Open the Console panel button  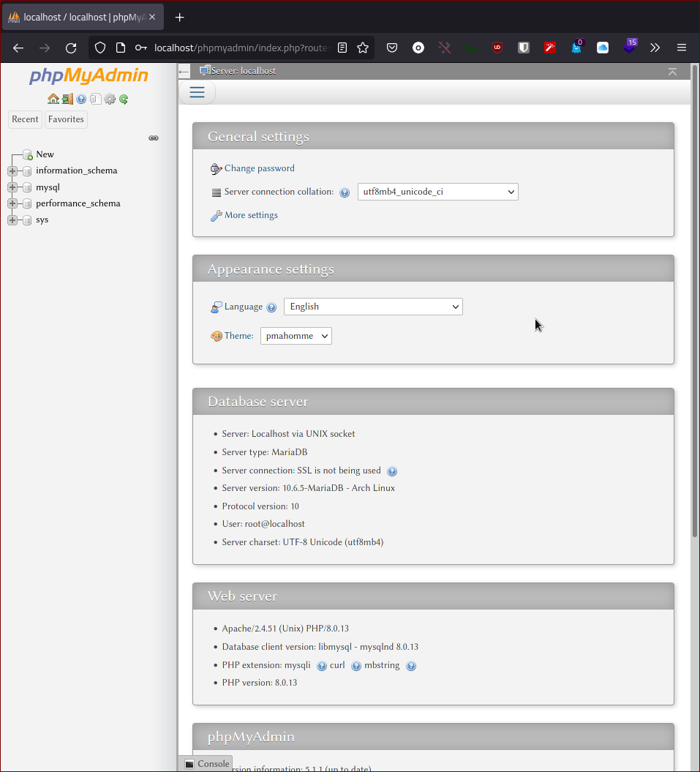(207, 764)
